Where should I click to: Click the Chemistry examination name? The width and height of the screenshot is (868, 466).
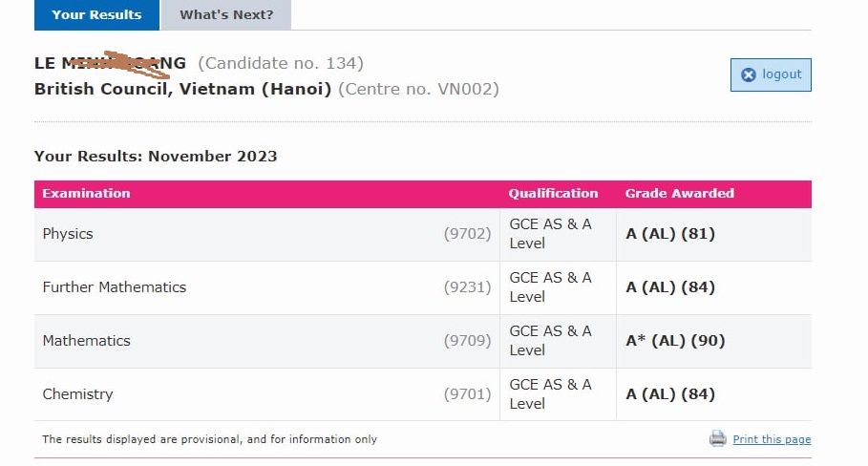pyautogui.click(x=77, y=394)
